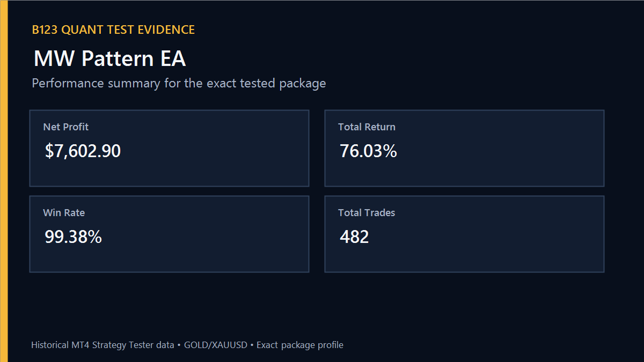Screen dimensions: 644x362
Task: Select the MW Pattern EA title
Action: (x=109, y=58)
